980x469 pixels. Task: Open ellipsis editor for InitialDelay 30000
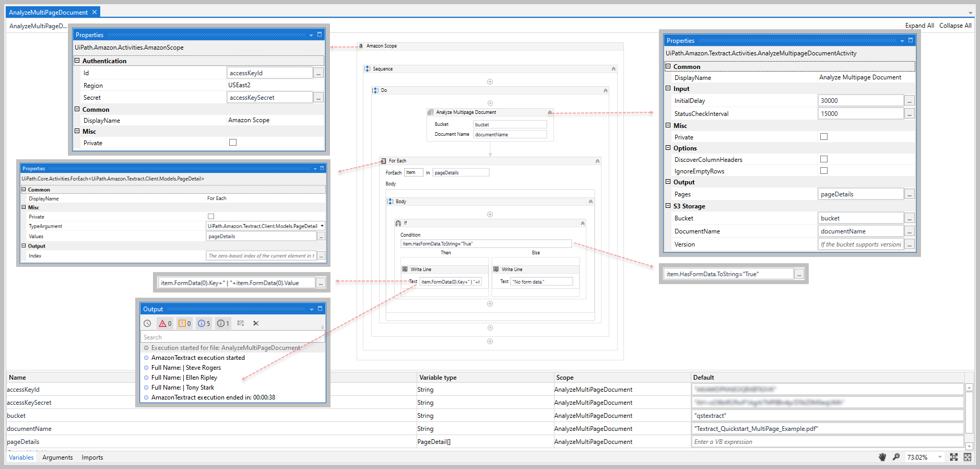[x=910, y=101]
